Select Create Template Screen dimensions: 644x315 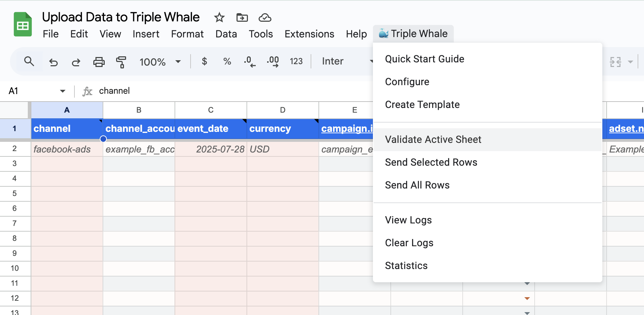pyautogui.click(x=488, y=104)
